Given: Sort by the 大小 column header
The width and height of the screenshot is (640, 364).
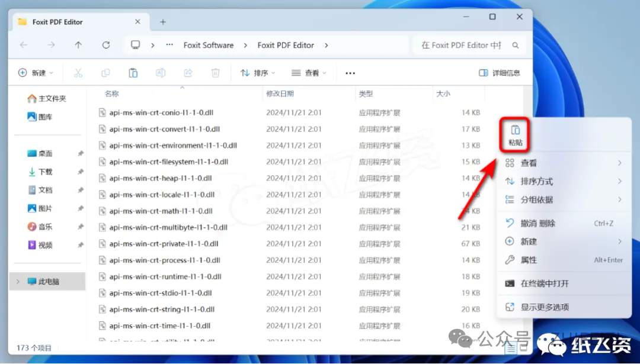Looking at the screenshot, I should [x=443, y=94].
